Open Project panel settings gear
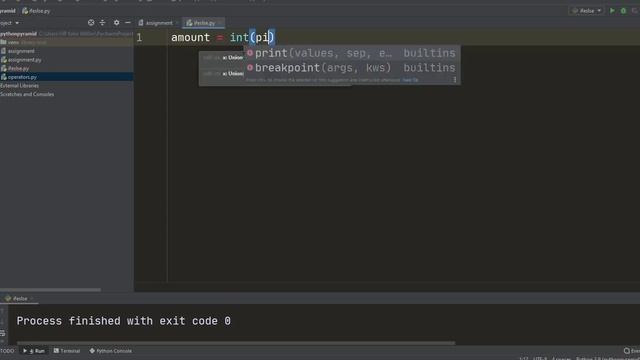Viewport: 640px width, 360px height. [x=116, y=22]
